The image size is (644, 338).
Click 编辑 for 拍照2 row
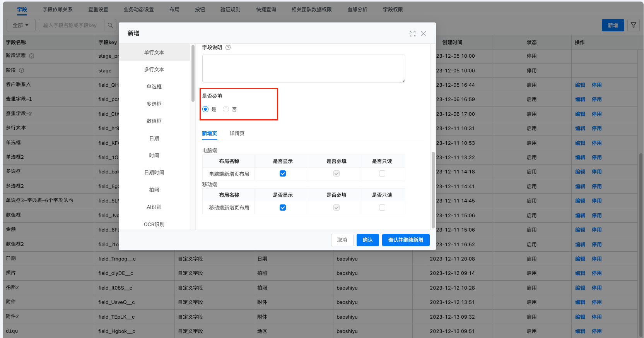tap(580, 288)
